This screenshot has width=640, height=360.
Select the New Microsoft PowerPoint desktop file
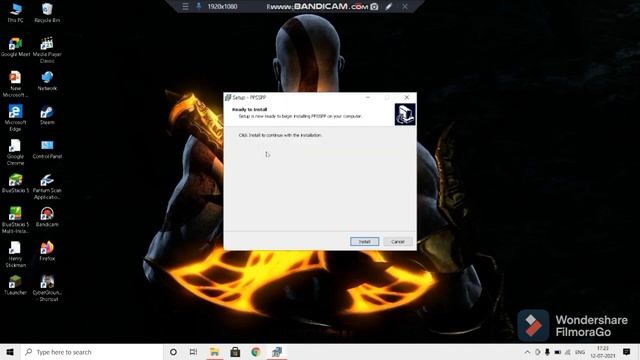click(15, 84)
